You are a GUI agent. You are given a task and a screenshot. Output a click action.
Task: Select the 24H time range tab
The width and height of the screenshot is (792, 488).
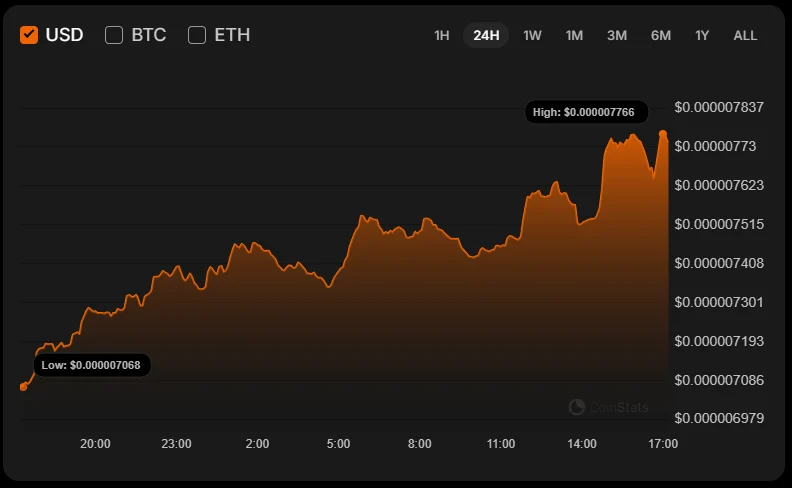(486, 35)
